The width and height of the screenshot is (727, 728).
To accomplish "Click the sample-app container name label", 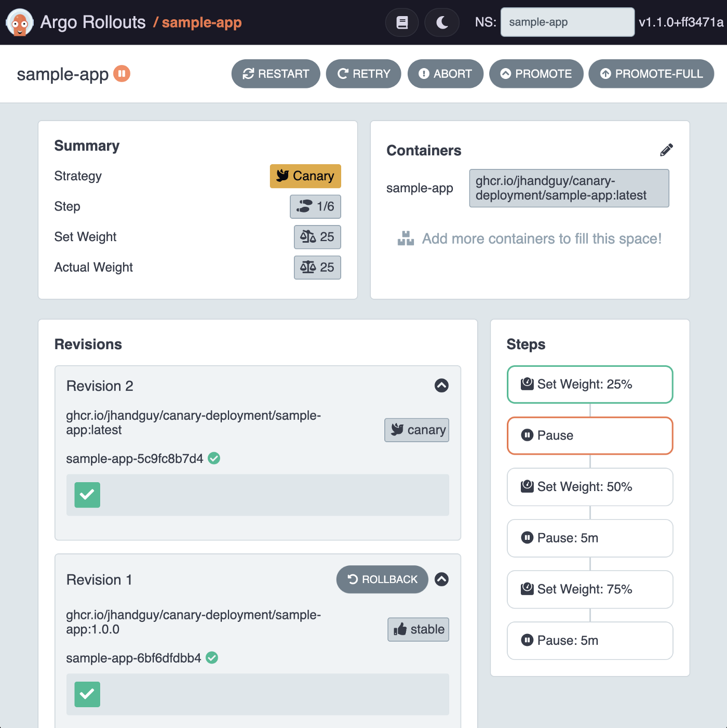I will 420,188.
